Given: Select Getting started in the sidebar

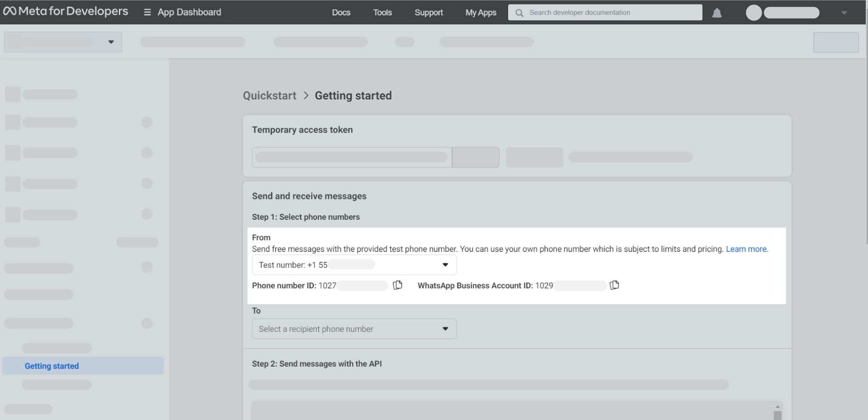Looking at the screenshot, I should (x=52, y=366).
